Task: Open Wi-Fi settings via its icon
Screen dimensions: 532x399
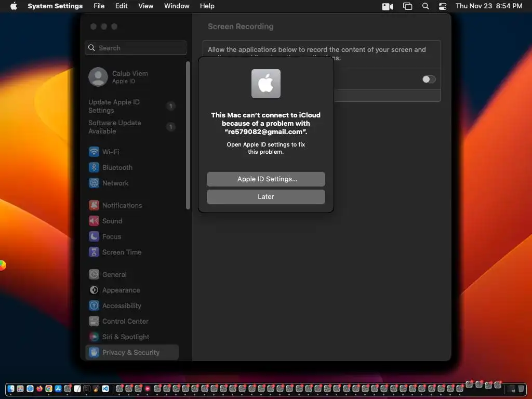Action: click(x=94, y=152)
